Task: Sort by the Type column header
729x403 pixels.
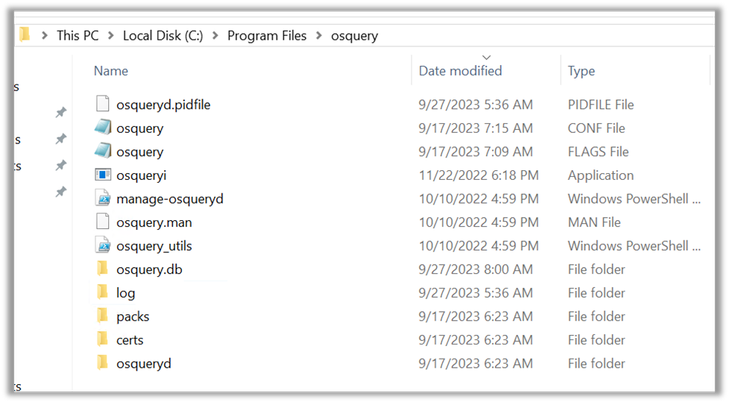Action: point(581,71)
